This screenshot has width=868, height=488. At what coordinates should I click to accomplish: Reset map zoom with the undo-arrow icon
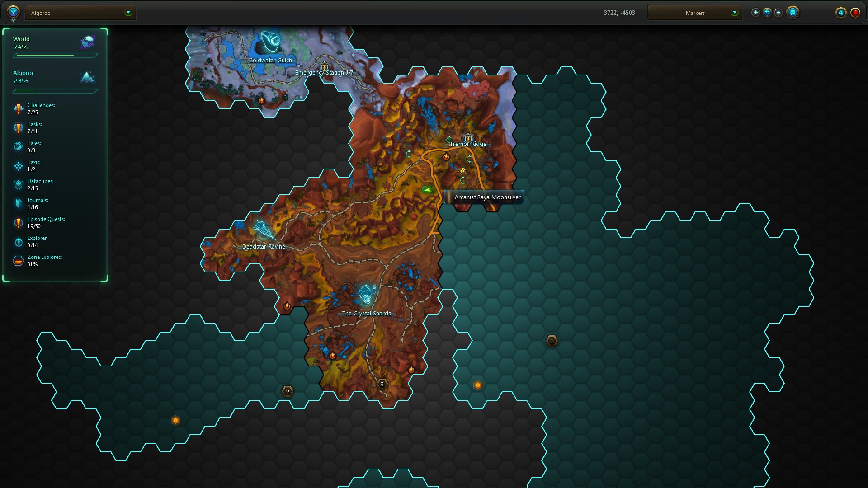pos(767,13)
